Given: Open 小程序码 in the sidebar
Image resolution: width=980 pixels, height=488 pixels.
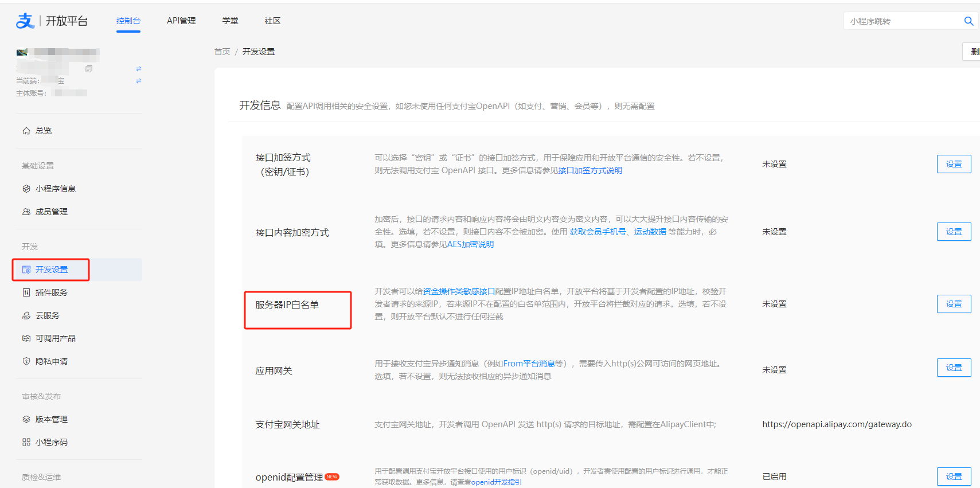Looking at the screenshot, I should 51,442.
